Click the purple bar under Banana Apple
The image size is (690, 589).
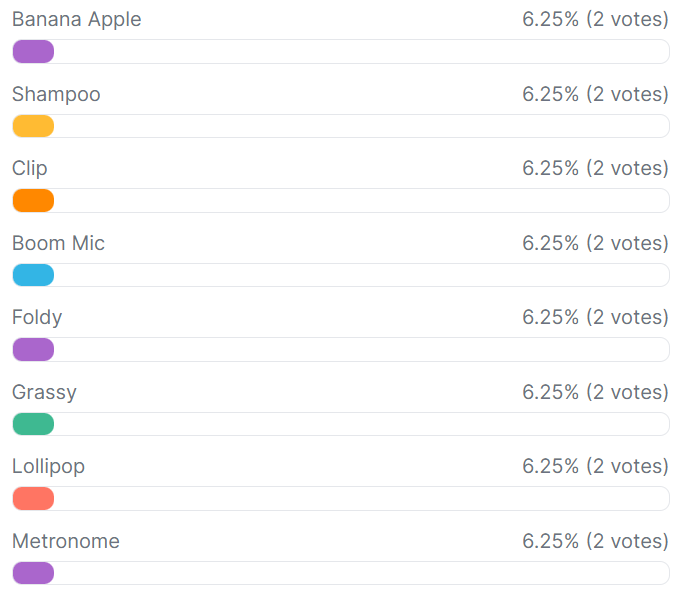click(33, 52)
